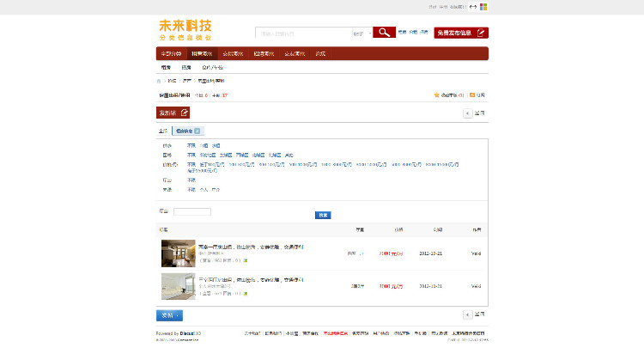The height and width of the screenshot is (360, 644).
Task: Select the first item in red navigation bar
Action: pyautogui.click(x=171, y=54)
